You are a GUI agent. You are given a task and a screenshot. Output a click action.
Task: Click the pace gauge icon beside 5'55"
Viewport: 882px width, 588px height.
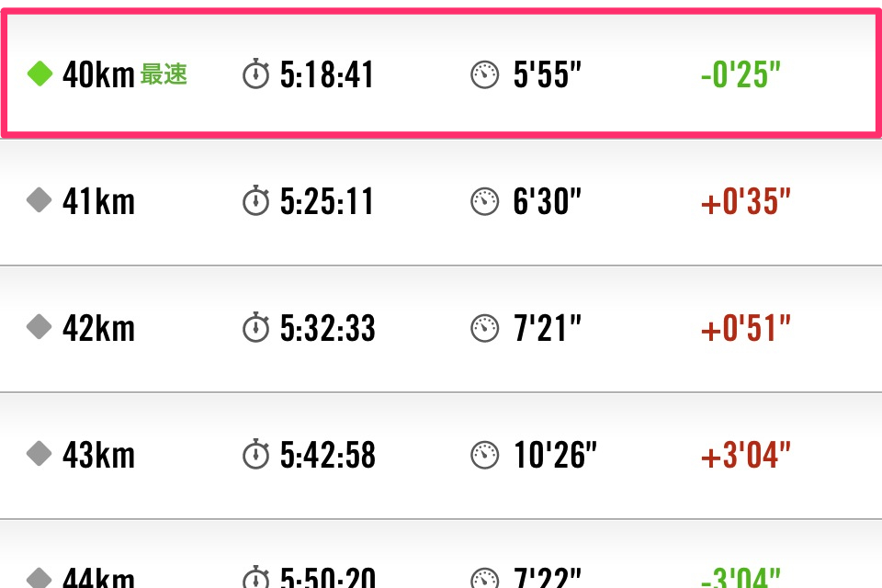(484, 75)
